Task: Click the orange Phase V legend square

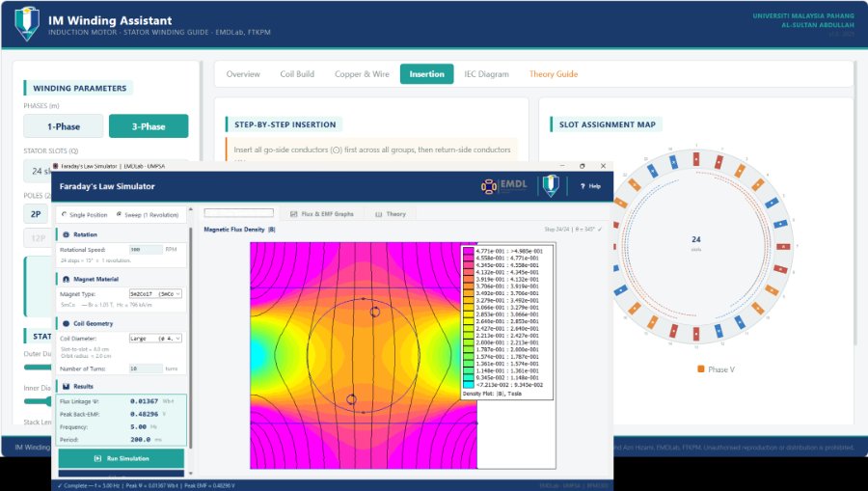Action: click(x=701, y=369)
